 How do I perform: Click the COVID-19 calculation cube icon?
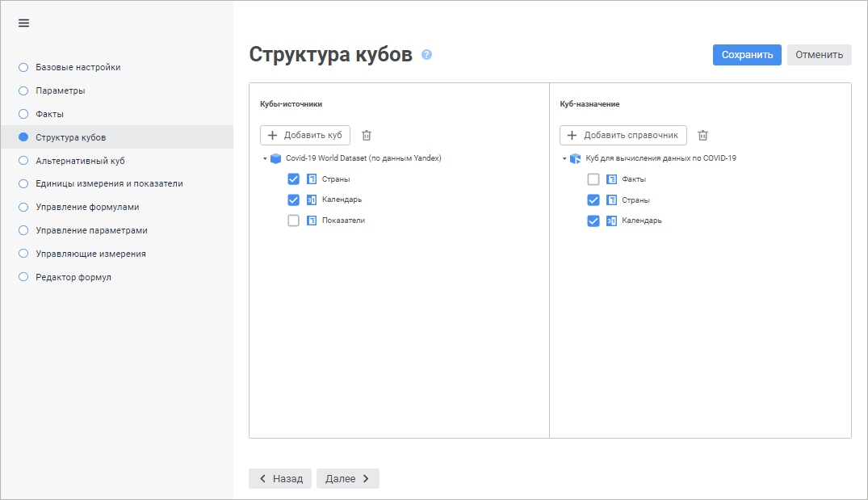point(575,158)
